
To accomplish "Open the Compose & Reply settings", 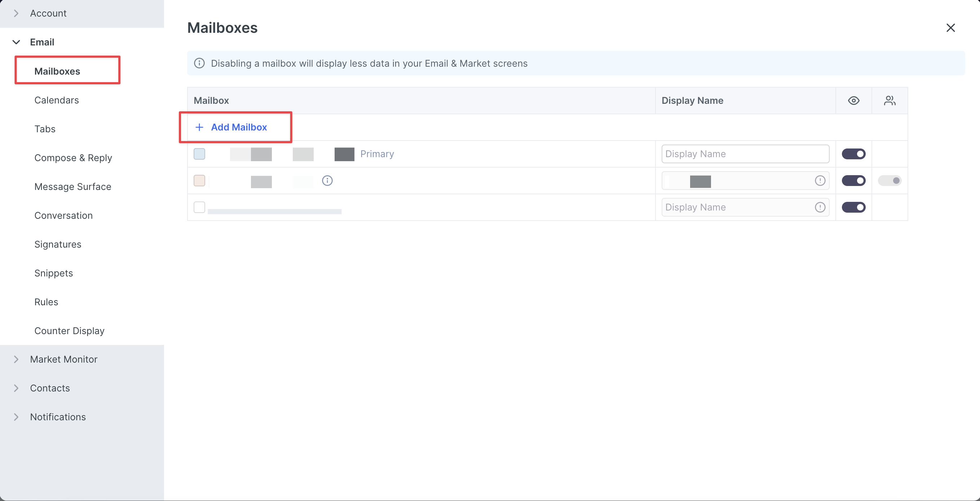I will (73, 158).
